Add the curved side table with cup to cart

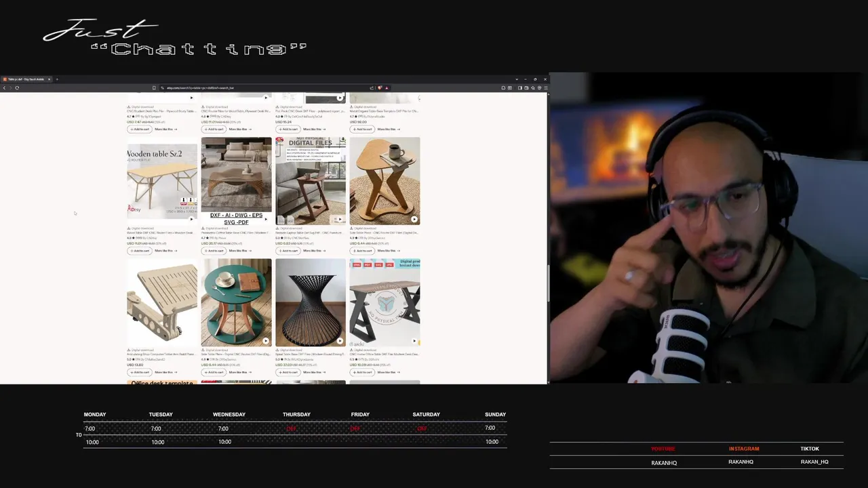[x=362, y=251]
